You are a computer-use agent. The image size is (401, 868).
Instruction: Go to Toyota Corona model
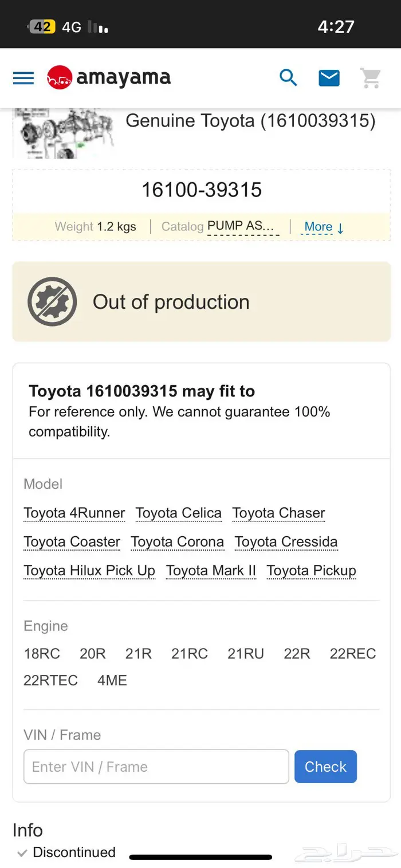coord(178,542)
